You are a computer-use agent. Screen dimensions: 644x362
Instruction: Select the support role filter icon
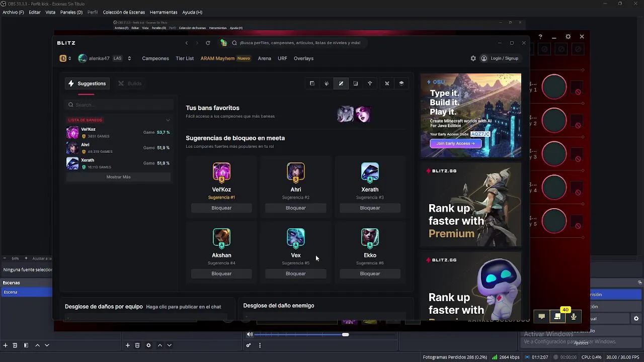370,83
